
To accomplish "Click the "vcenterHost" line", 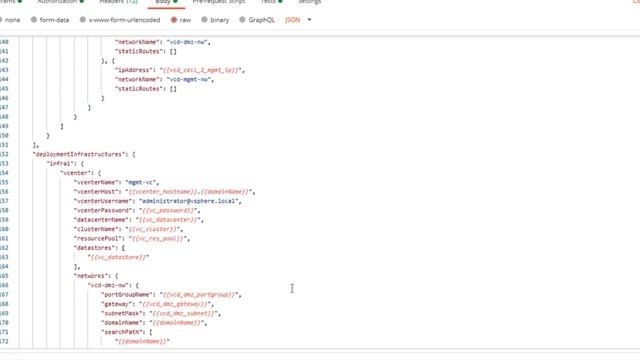I will [x=164, y=192].
